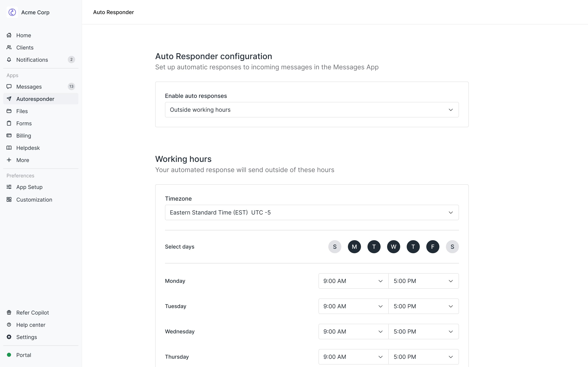The width and height of the screenshot is (588, 367).
Task: Click the Notifications bell icon
Action: [x=9, y=60]
